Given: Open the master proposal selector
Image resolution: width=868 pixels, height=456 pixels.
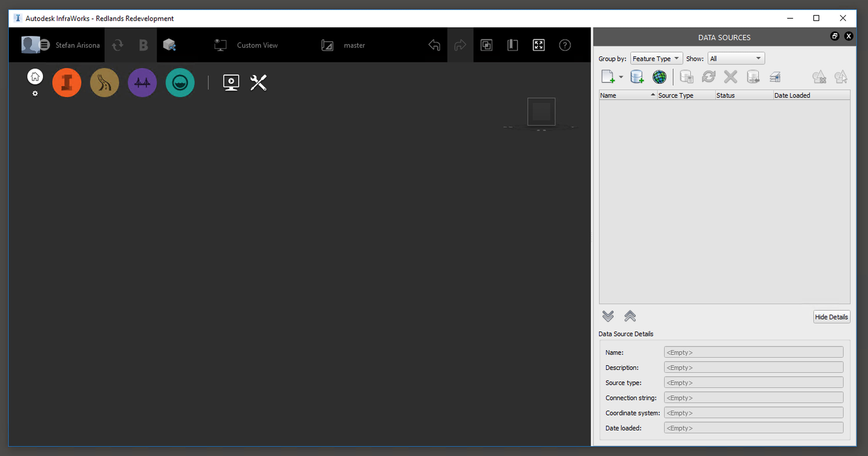Looking at the screenshot, I should [x=354, y=45].
